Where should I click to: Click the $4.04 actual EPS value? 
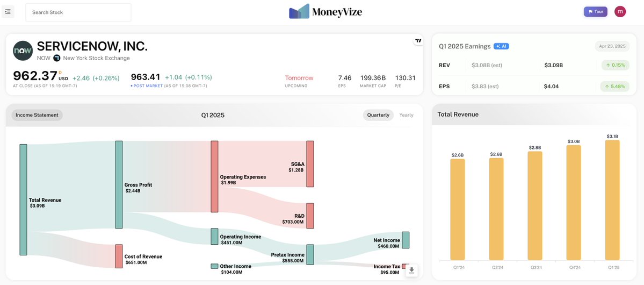(x=552, y=87)
